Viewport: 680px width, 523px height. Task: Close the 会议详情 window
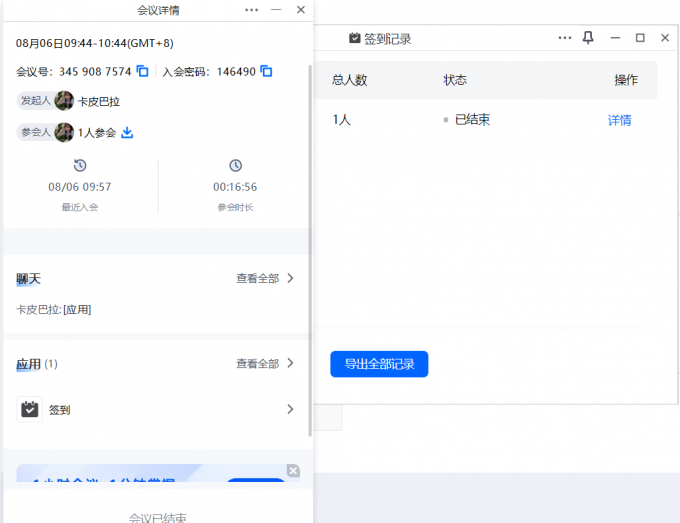click(x=301, y=10)
